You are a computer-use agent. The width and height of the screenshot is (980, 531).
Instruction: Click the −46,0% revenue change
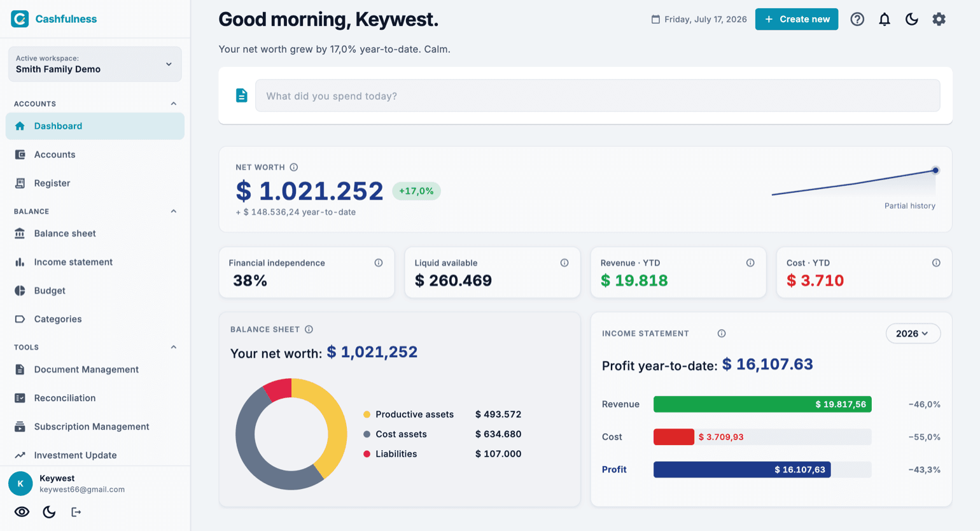tap(925, 404)
